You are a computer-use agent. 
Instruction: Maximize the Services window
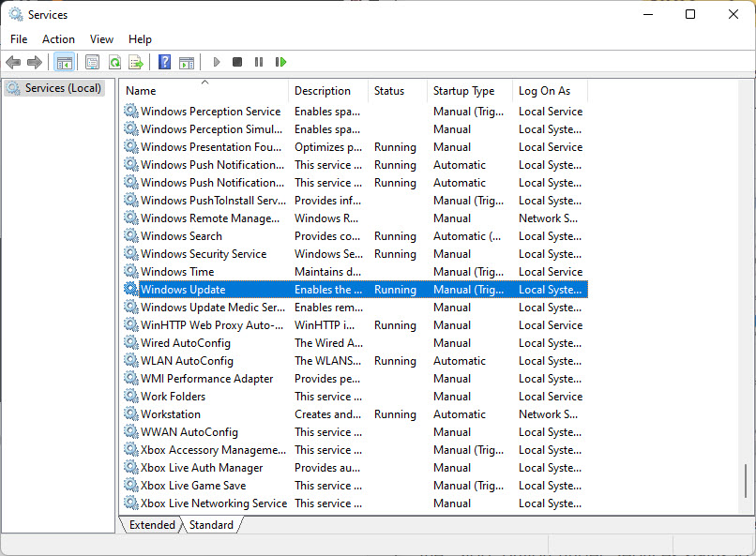pos(690,14)
